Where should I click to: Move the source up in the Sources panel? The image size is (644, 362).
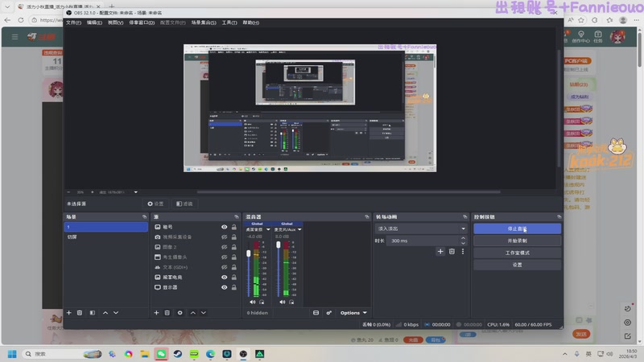tap(193, 313)
